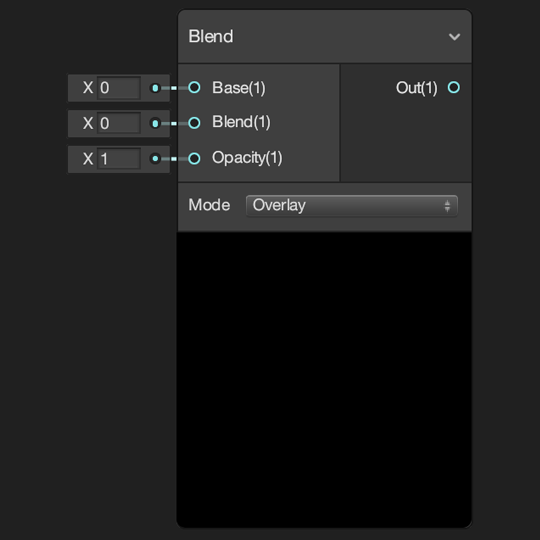
Task: Click the X label of Opacity slot
Action: tap(88, 159)
